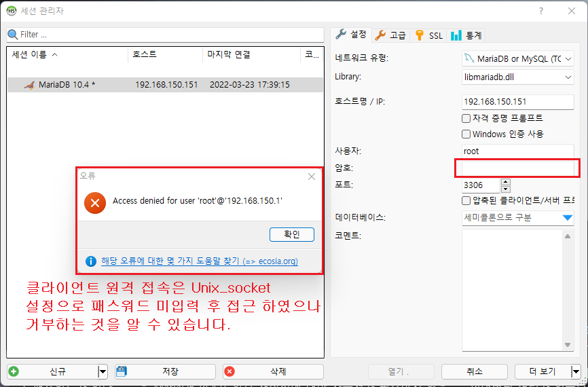Click the Filter search field

click(x=166, y=35)
